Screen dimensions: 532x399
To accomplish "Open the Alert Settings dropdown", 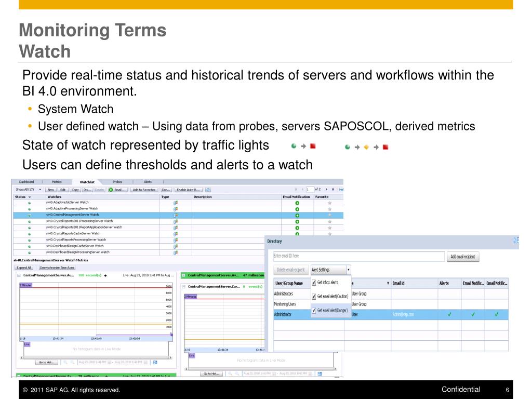I will pyautogui.click(x=330, y=270).
